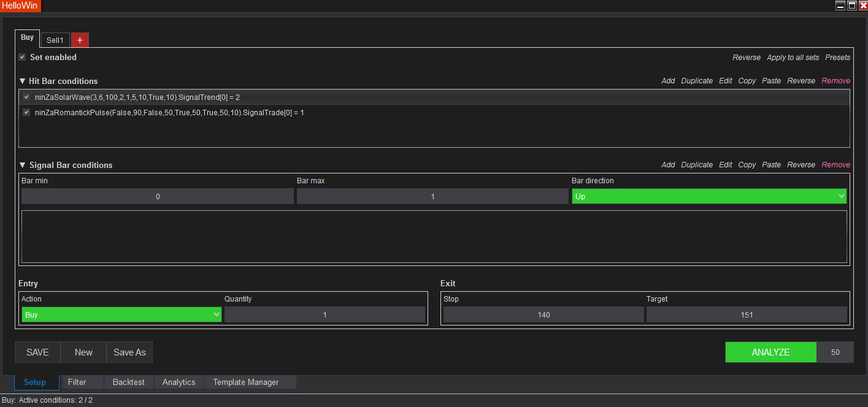
Task: Collapse the Signal Bar conditions section
Action: click(x=23, y=165)
